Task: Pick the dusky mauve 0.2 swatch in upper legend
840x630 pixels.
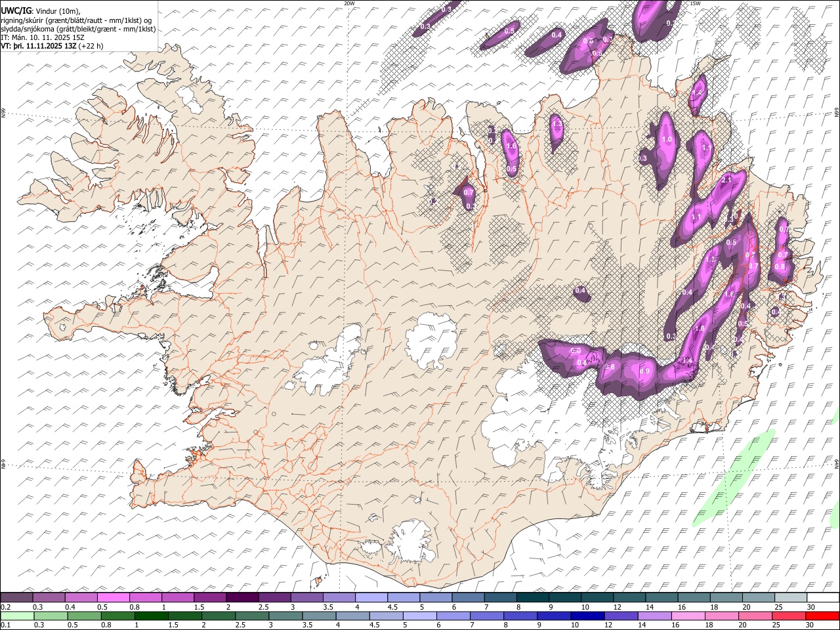Action: click(16, 598)
